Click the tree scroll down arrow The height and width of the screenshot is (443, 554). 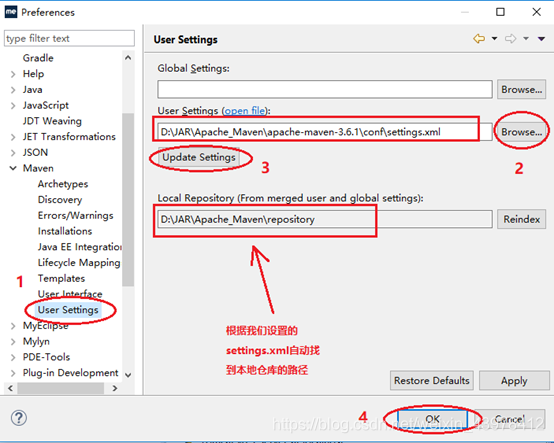[x=128, y=375]
